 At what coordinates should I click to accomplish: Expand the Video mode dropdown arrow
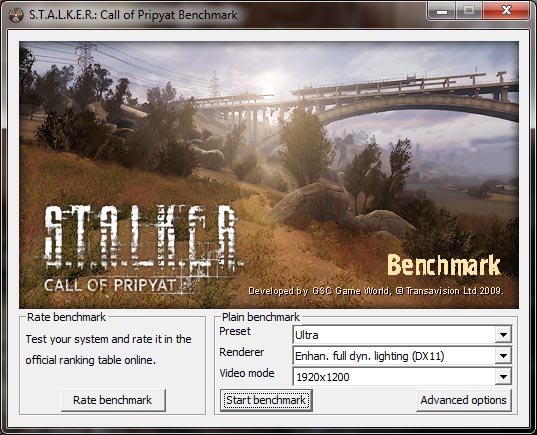(x=503, y=377)
